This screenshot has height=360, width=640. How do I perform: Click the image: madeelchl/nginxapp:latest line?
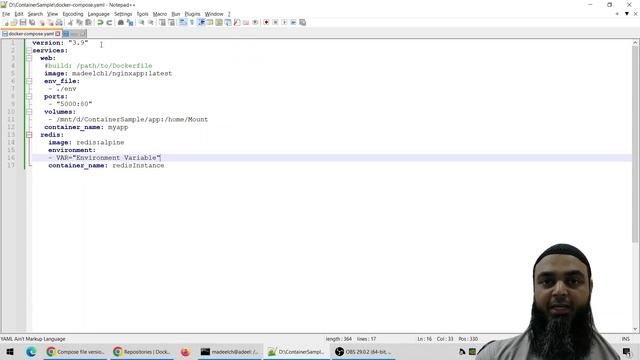108,73
